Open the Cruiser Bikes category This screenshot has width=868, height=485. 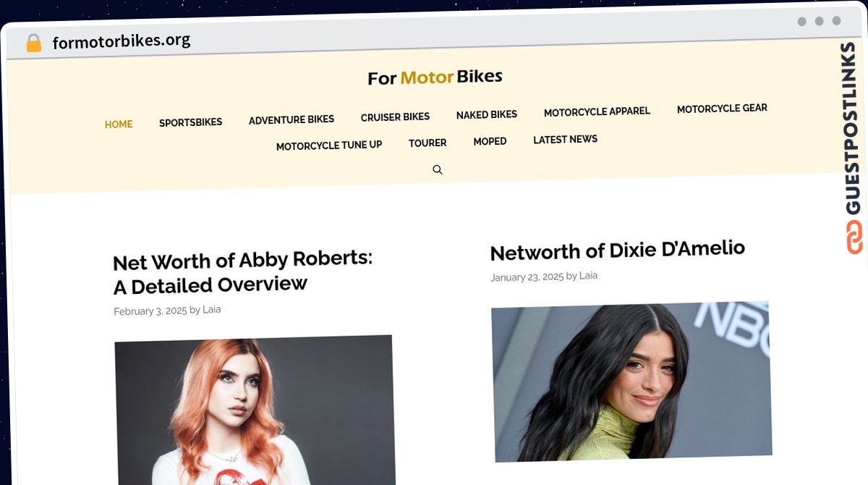[395, 117]
